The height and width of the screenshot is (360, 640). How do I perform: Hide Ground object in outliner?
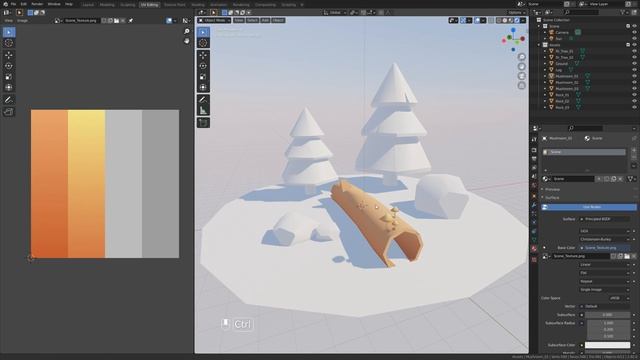pyautogui.click(x=634, y=64)
